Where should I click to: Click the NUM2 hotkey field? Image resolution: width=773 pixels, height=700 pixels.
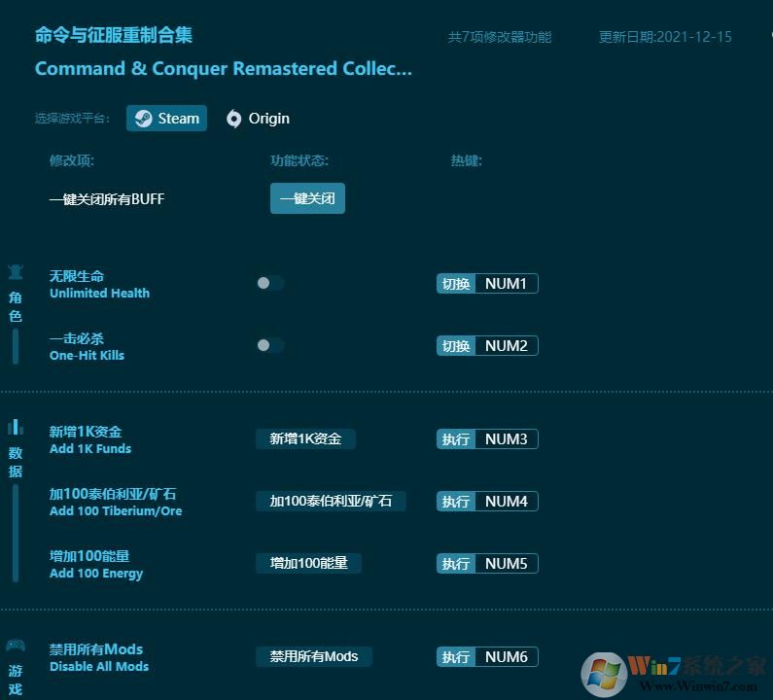pos(507,345)
